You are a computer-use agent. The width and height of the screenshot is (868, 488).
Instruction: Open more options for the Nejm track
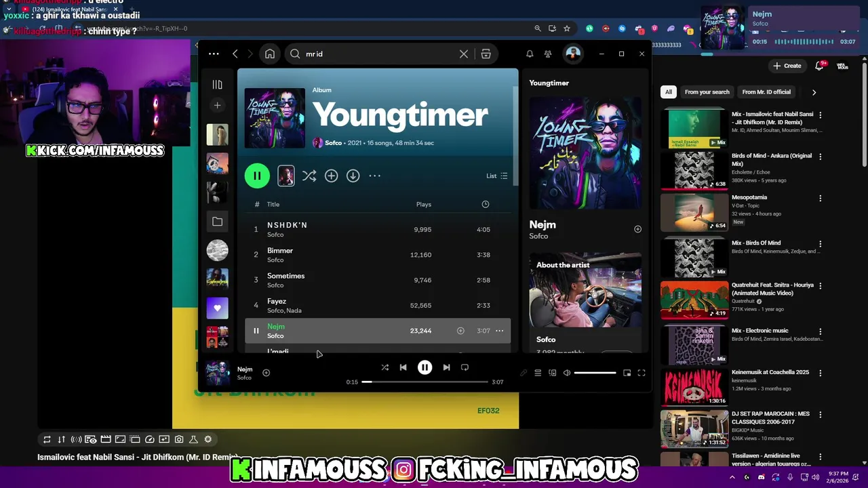(499, 331)
